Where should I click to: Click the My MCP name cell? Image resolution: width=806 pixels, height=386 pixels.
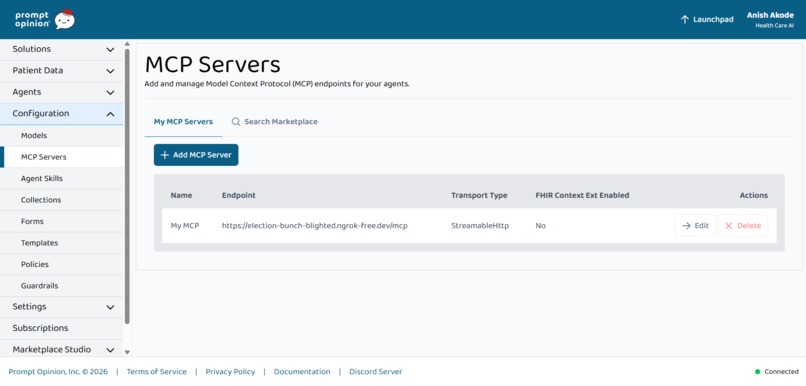tap(185, 226)
